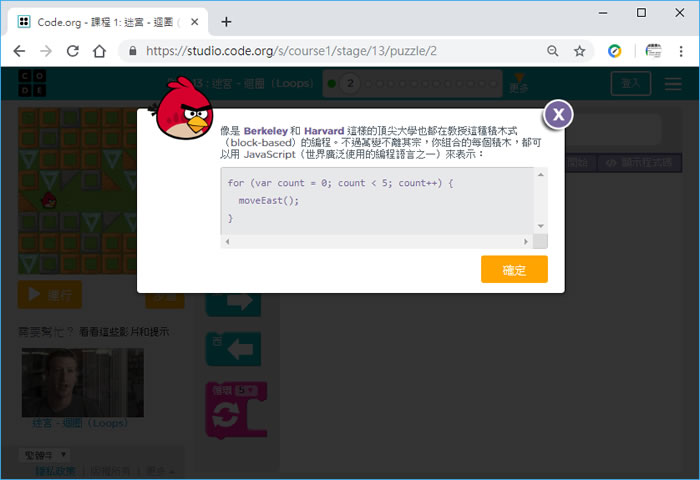This screenshot has height=480, width=700.
Task: Click the code box up scroll arrow
Action: [x=541, y=175]
